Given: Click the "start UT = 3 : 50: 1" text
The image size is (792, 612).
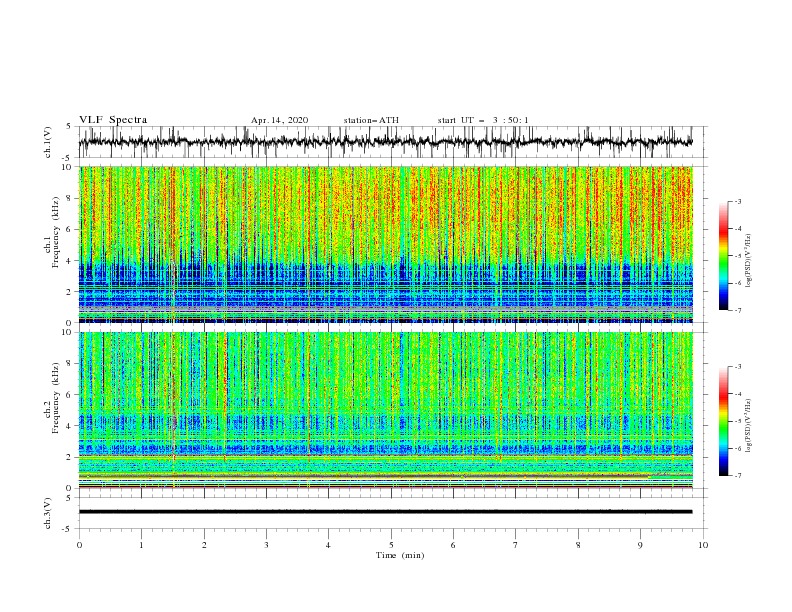Looking at the screenshot, I should click(483, 120).
